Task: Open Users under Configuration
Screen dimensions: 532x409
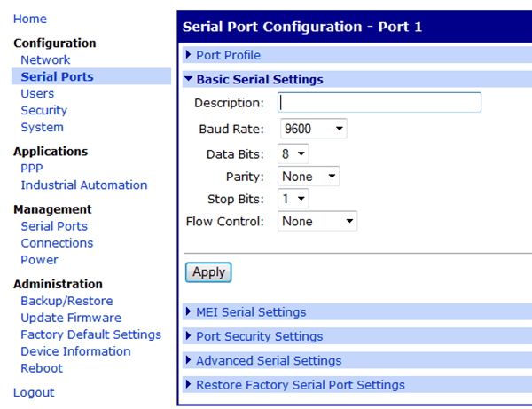Action: pyautogui.click(x=37, y=93)
